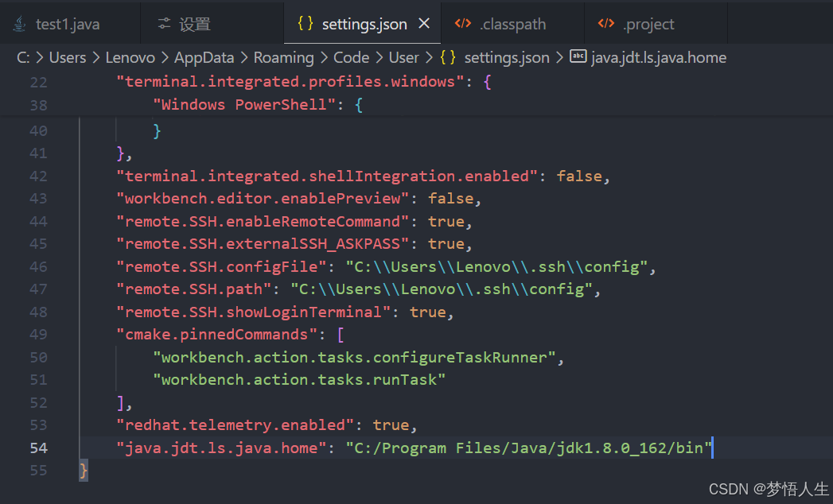Click the XML icon on .project tab
The height and width of the screenshot is (504, 833).
point(606,23)
